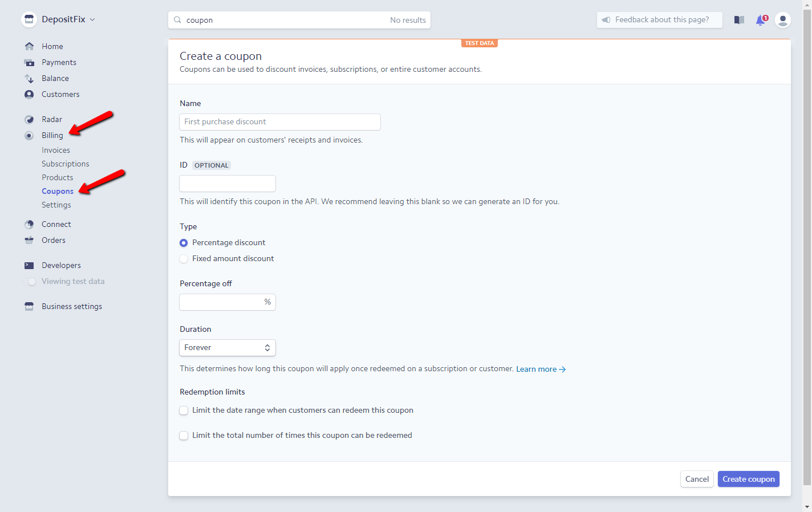Click the Customers person icon
Screen dimensions: 812x512
pyautogui.click(x=29, y=94)
